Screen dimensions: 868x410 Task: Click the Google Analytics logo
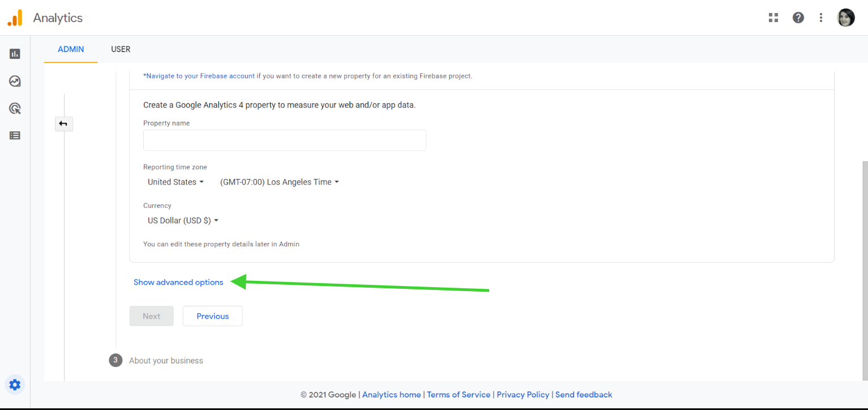[15, 18]
